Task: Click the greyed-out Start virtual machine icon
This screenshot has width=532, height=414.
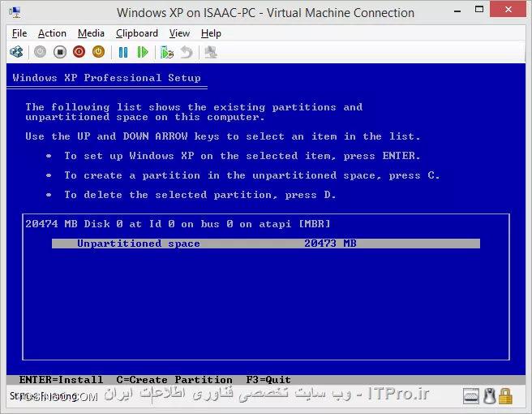Action: click(40, 52)
